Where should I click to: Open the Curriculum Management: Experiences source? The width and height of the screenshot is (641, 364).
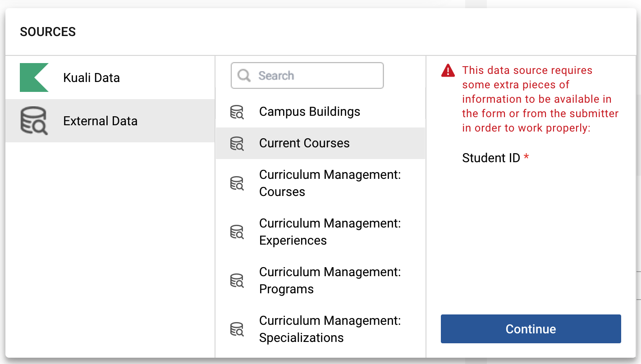tap(330, 232)
